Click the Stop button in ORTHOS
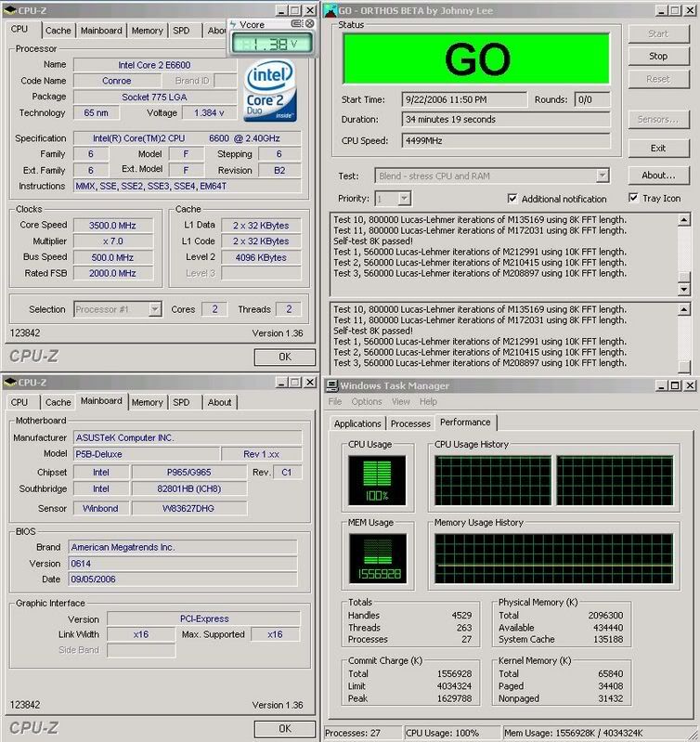Image resolution: width=700 pixels, height=742 pixels. pyautogui.click(x=658, y=56)
